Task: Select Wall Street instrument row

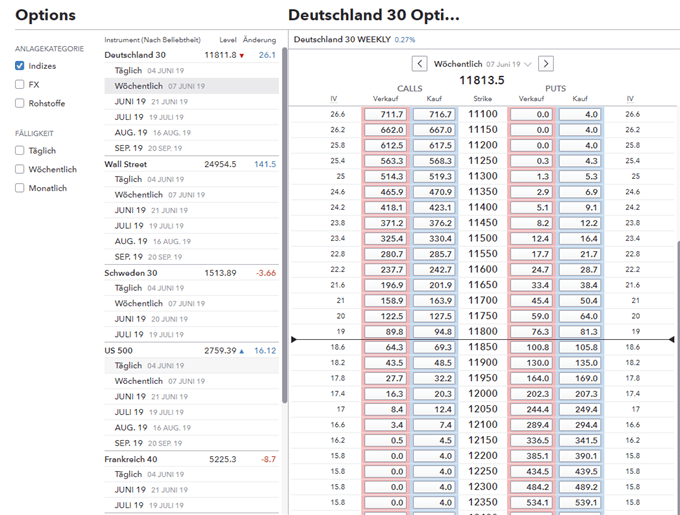Action: coord(191,164)
